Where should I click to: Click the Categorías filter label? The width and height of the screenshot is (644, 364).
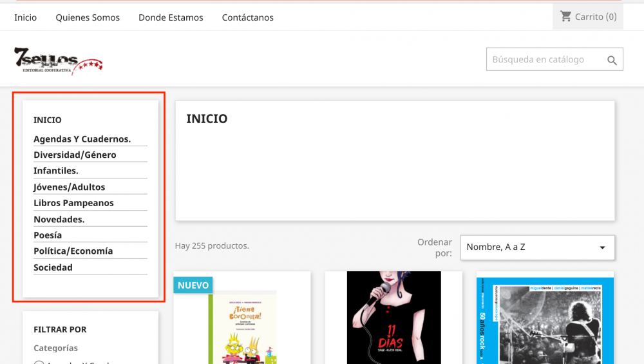[55, 348]
